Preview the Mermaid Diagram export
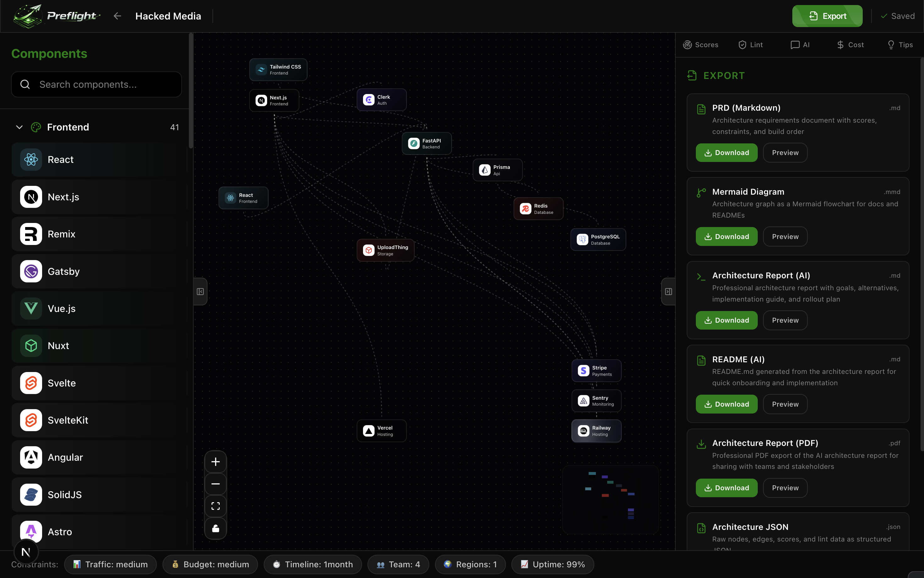Image resolution: width=924 pixels, height=578 pixels. tap(785, 236)
